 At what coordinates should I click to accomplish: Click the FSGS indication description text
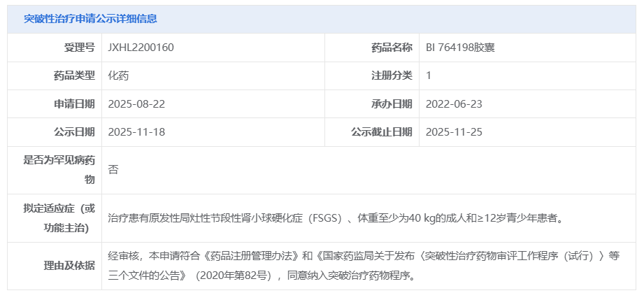336,218
